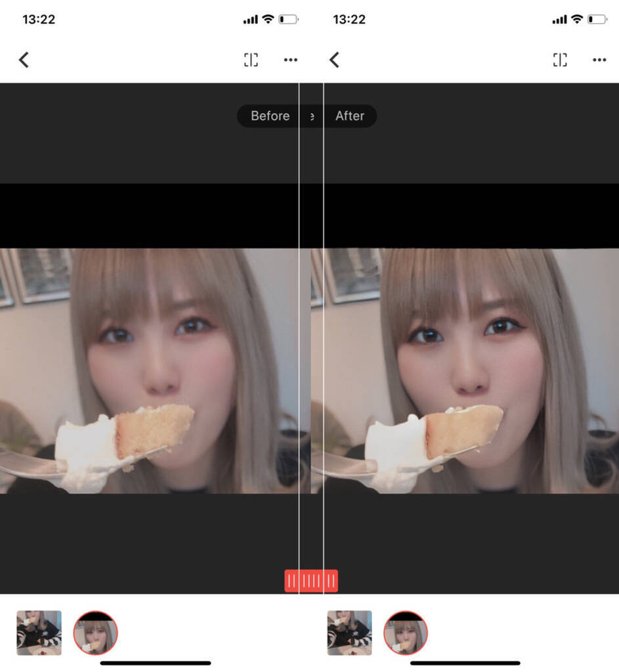Screen dimensions: 619x672
Task: Tap the right screen's home indicator bar
Action: (x=465, y=663)
